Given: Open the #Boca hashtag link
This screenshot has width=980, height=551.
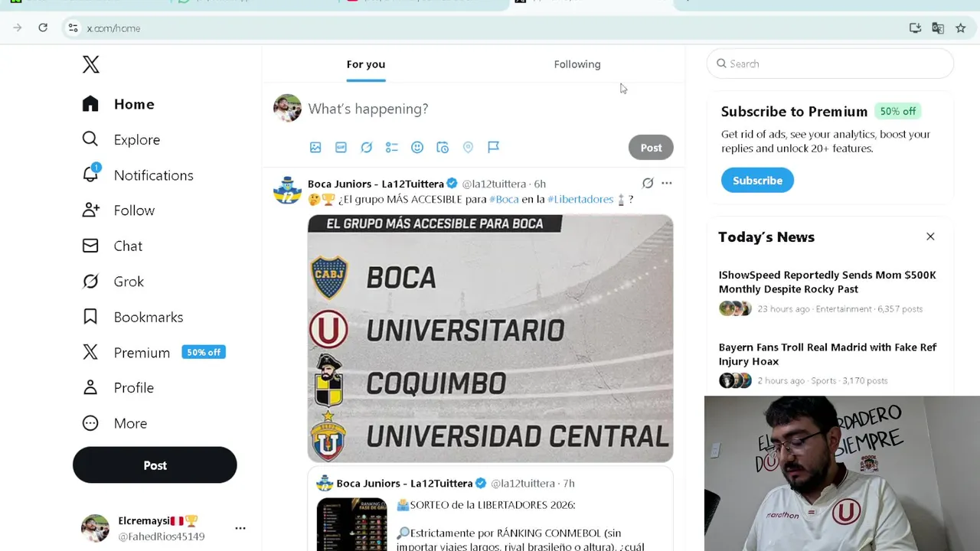Looking at the screenshot, I should [504, 199].
